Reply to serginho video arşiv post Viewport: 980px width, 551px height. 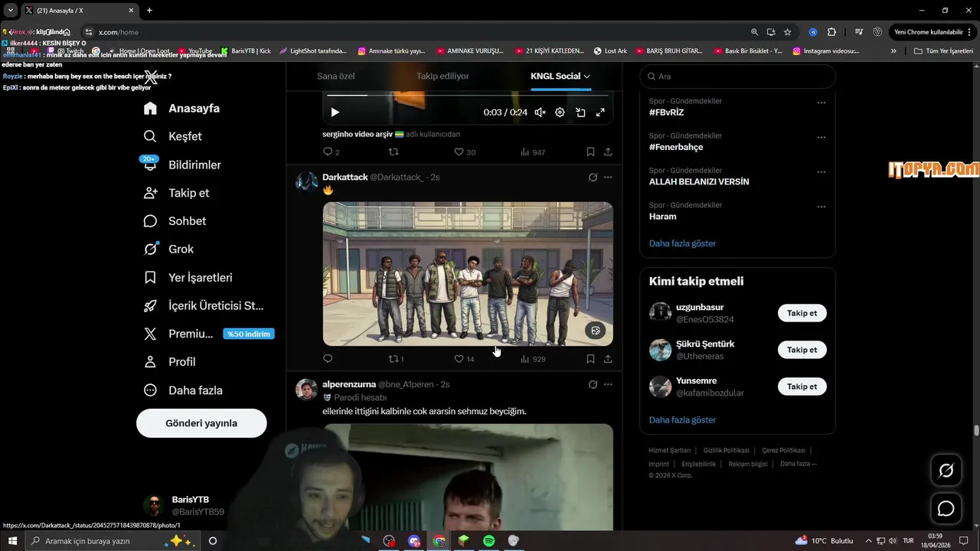[x=332, y=152]
